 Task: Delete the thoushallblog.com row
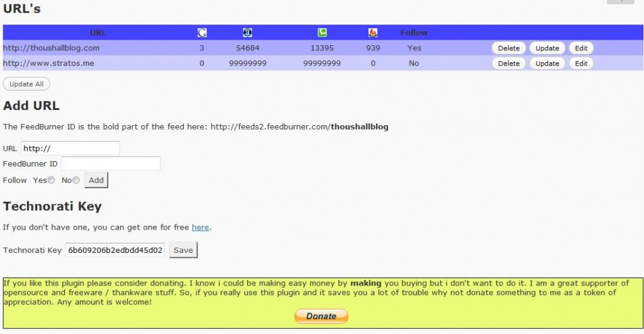[509, 48]
